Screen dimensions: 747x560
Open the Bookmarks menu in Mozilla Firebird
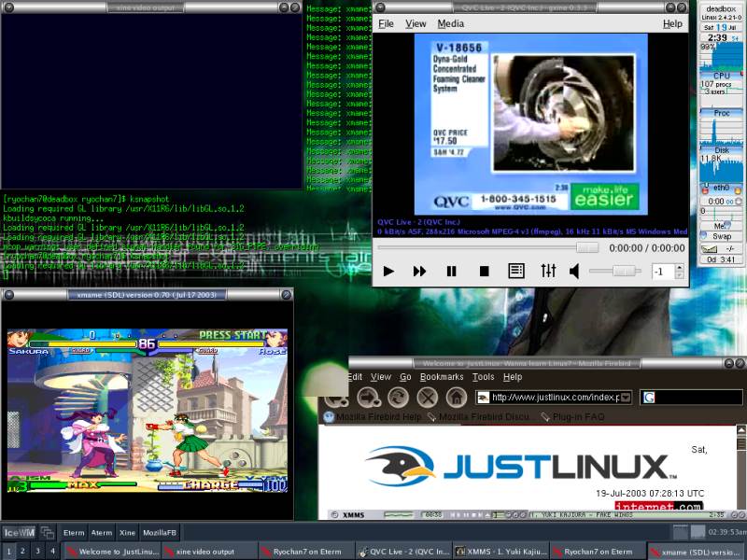click(442, 377)
